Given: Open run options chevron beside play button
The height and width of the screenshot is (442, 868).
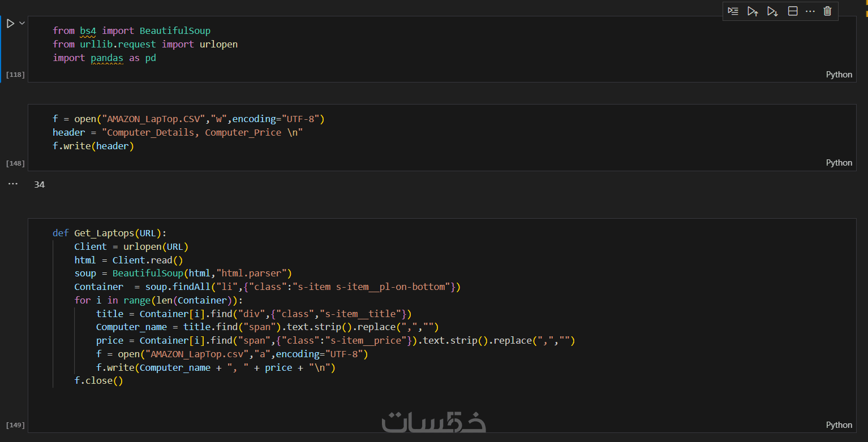Looking at the screenshot, I should 22,23.
